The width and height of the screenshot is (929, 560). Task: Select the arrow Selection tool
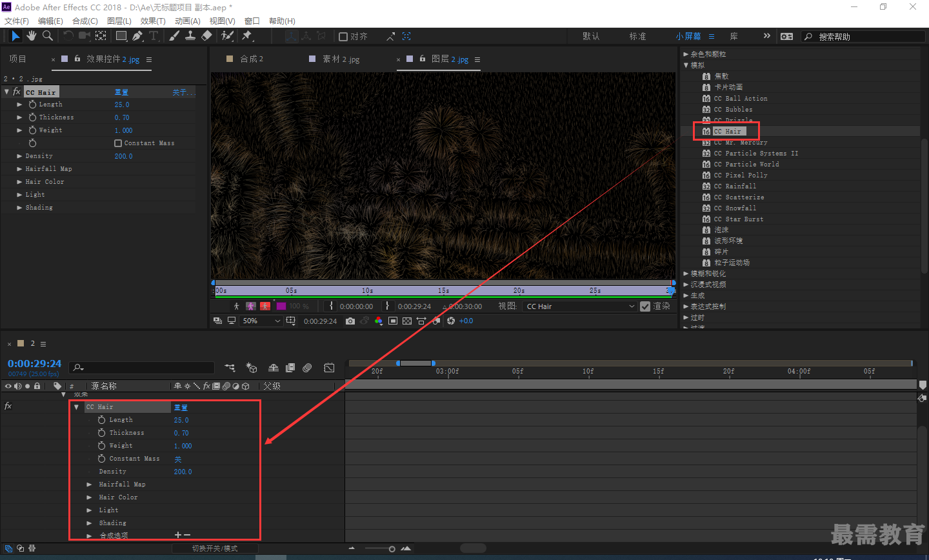coord(15,36)
